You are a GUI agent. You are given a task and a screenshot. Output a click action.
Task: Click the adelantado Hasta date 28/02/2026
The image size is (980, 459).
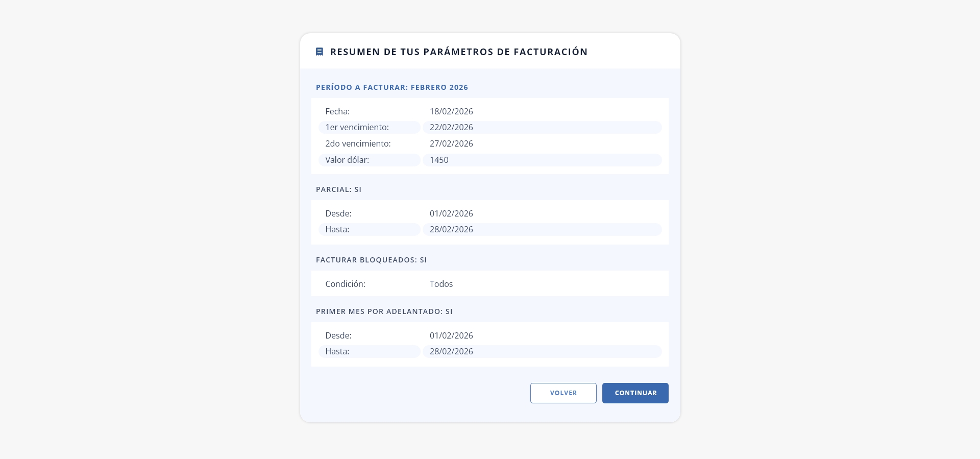451,351
